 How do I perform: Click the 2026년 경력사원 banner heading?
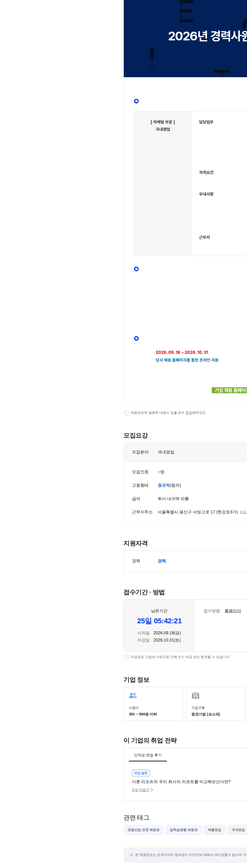(x=208, y=36)
